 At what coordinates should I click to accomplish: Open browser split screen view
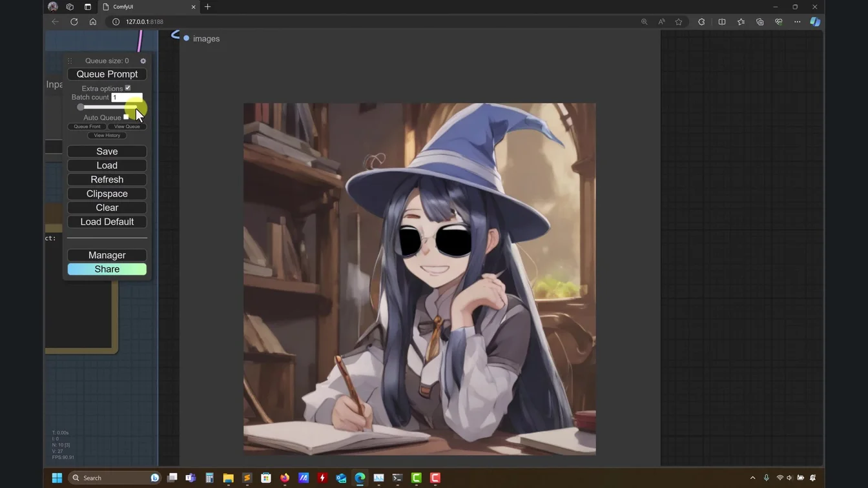point(722,22)
